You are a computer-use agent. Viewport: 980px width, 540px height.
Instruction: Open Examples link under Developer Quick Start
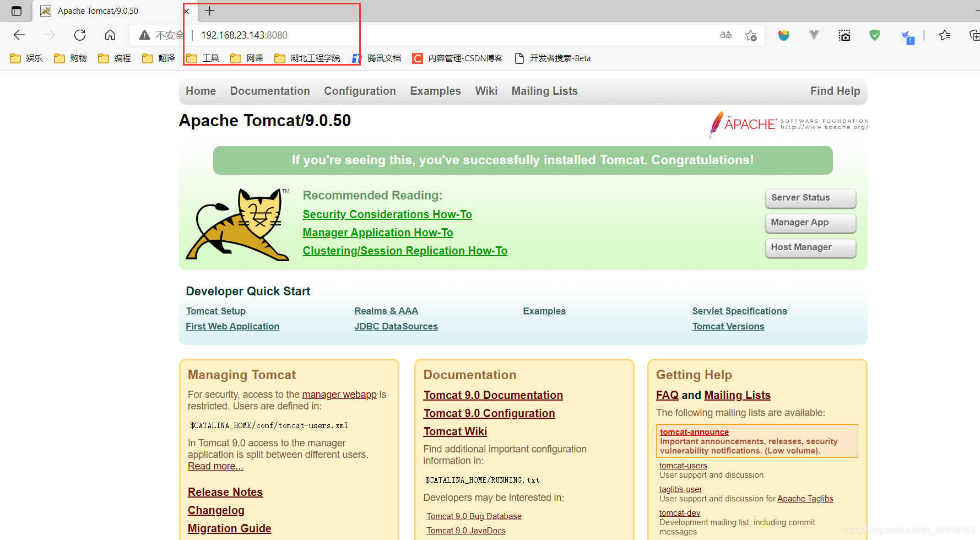[544, 311]
